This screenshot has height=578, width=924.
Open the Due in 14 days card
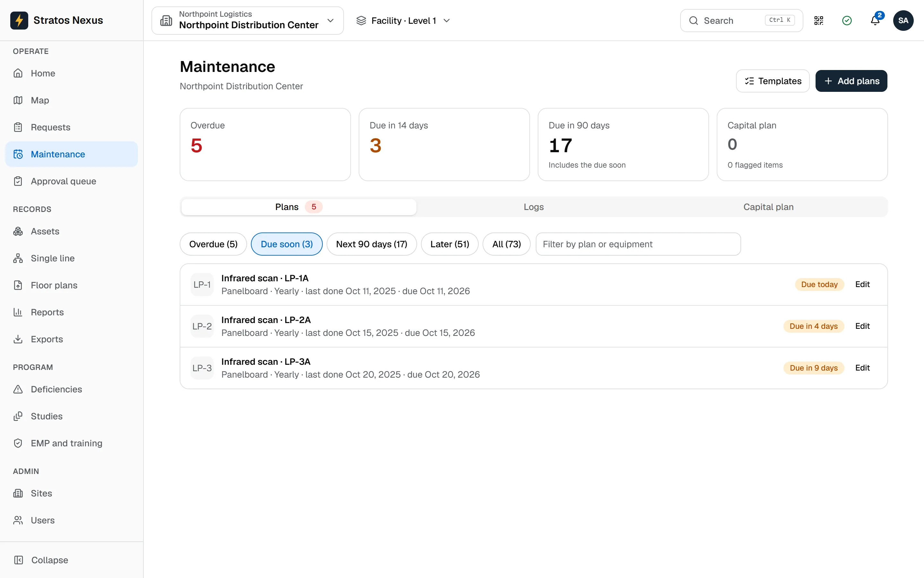444,144
